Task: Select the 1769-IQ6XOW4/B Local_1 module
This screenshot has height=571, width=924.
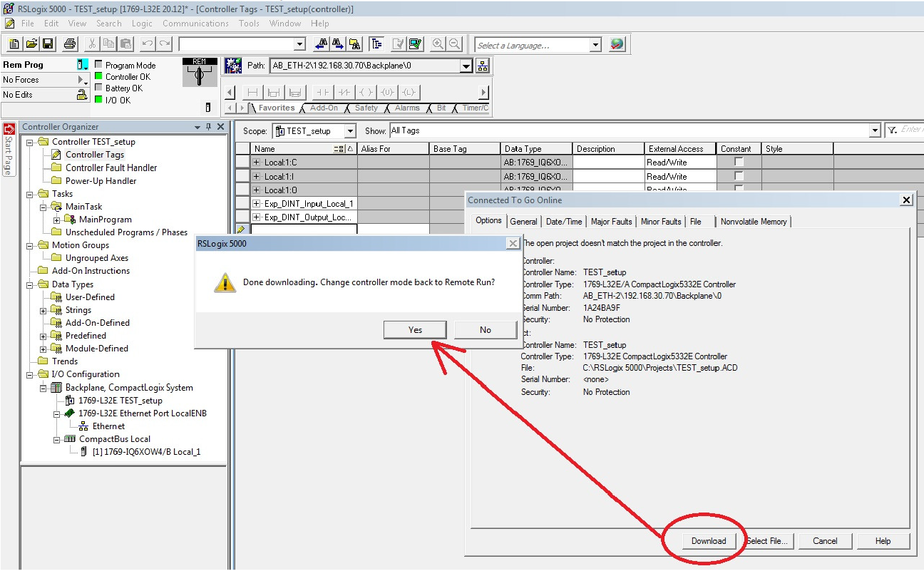Action: tap(146, 452)
